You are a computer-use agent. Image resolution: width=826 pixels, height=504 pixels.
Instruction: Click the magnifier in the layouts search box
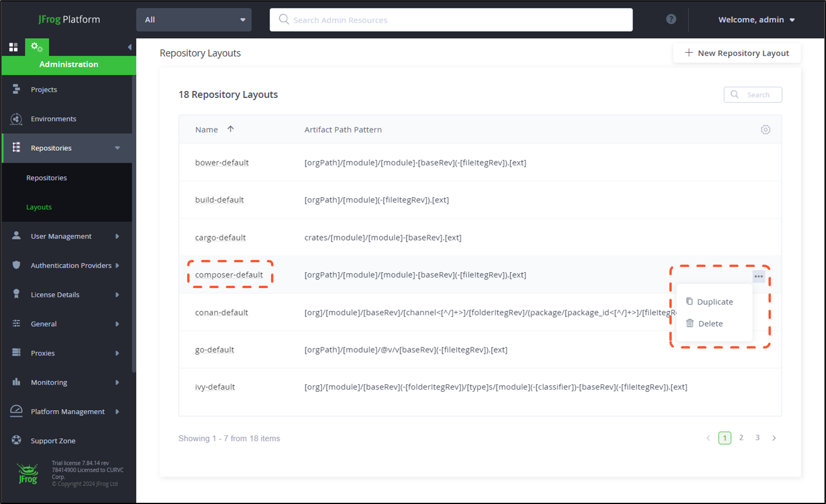734,94
